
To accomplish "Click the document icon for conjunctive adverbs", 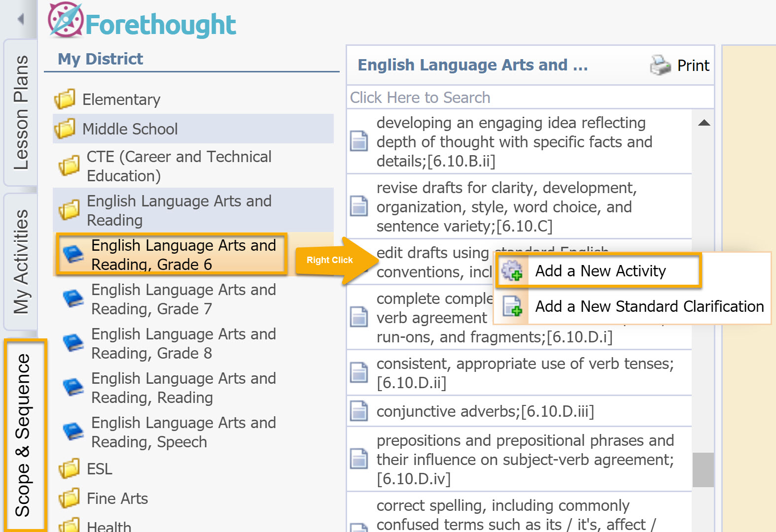I will [x=359, y=410].
